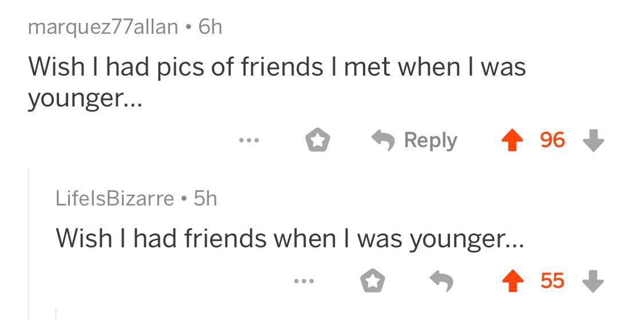Visit the LifeIsBizarre profile
Image resolution: width=644 pixels, height=320 pixels.
(x=114, y=198)
